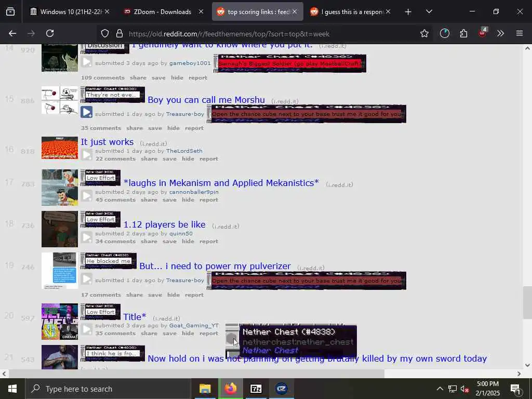Screen dimensions: 532x399
Task: Switch to the ZDoom - Downloads tab
Action: [163, 12]
